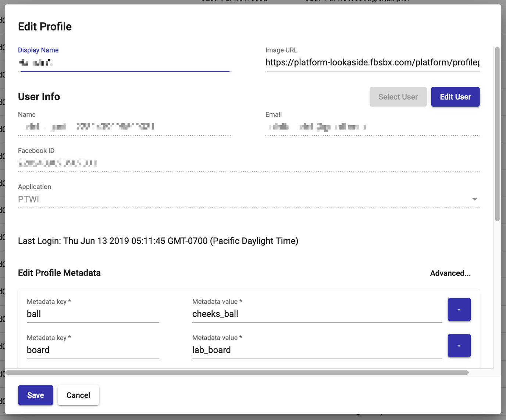Click the remove icon next to board metadata
Viewport: 506px width, 420px height.
[x=459, y=345]
